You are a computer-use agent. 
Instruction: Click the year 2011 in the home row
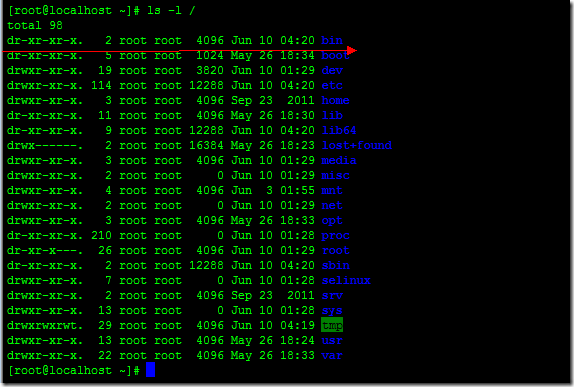point(301,100)
